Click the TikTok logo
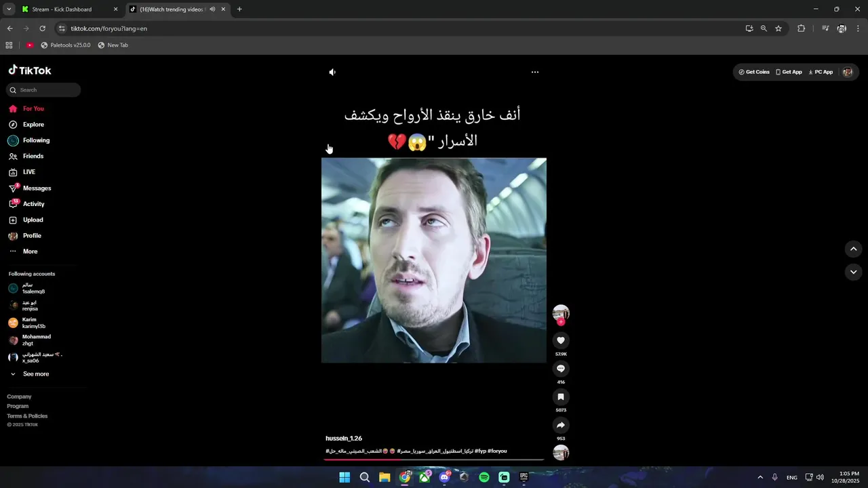 coord(30,70)
